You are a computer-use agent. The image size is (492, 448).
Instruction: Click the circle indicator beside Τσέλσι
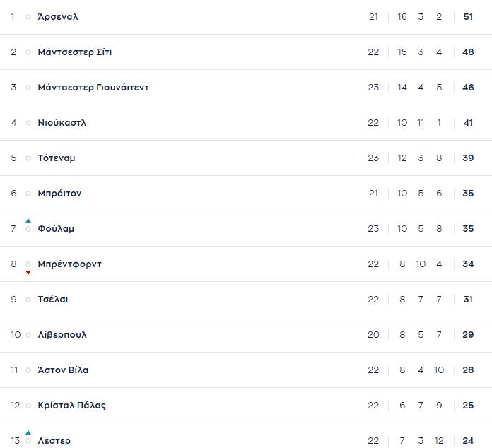[x=28, y=300]
